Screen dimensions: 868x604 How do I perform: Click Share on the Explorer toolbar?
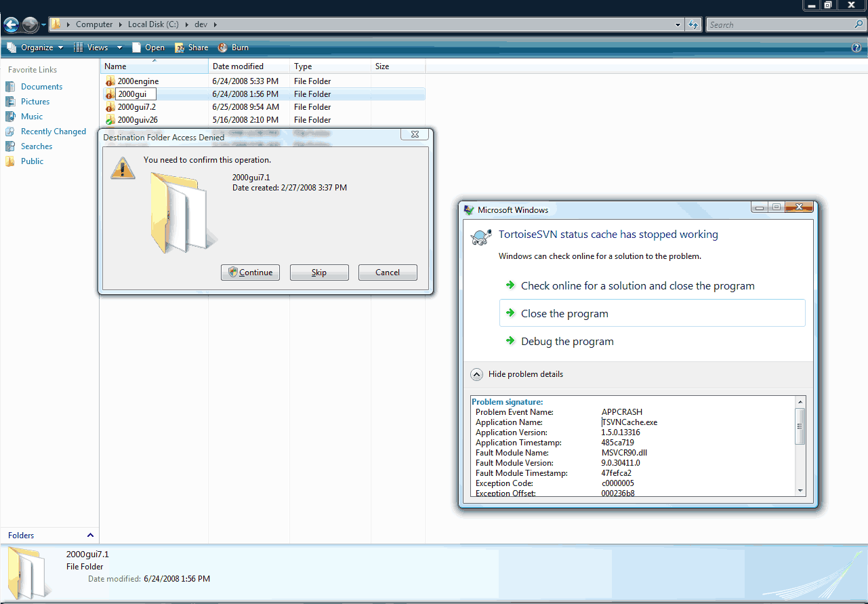191,47
